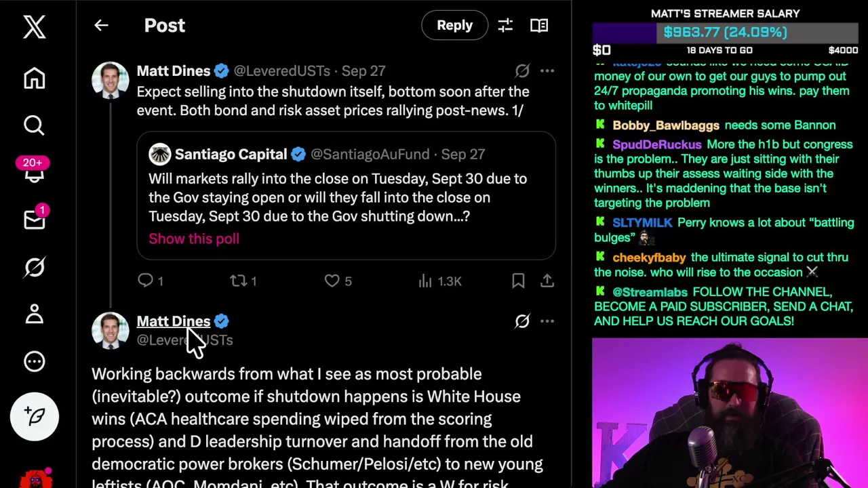868x488 pixels.
Task: Open the Show this poll link
Action: click(194, 239)
